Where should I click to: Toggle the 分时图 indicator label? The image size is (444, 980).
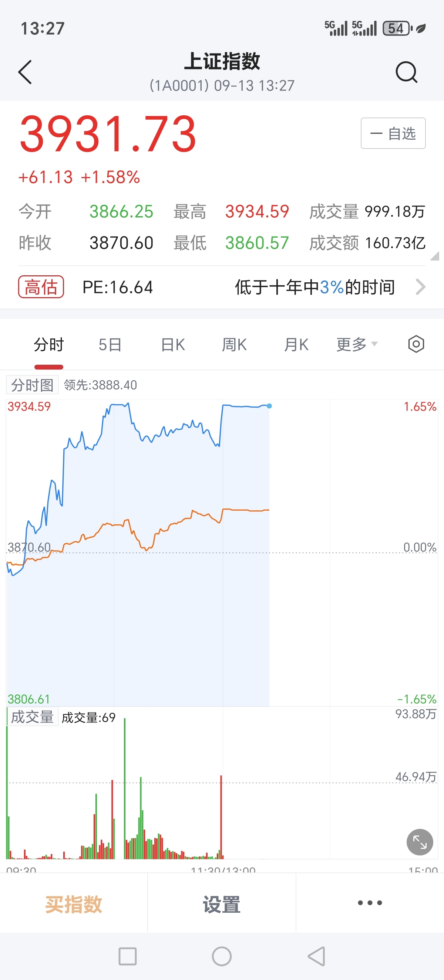[32, 385]
